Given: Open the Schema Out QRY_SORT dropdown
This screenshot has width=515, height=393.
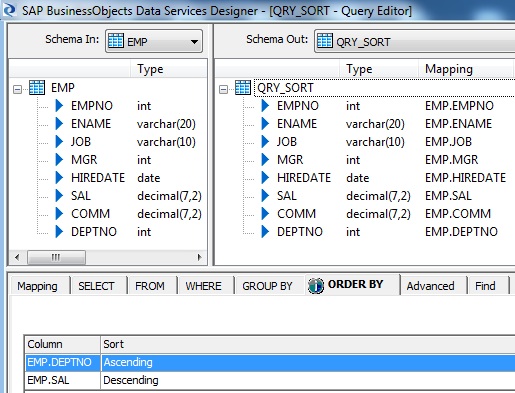Looking at the screenshot, I should 414,42.
